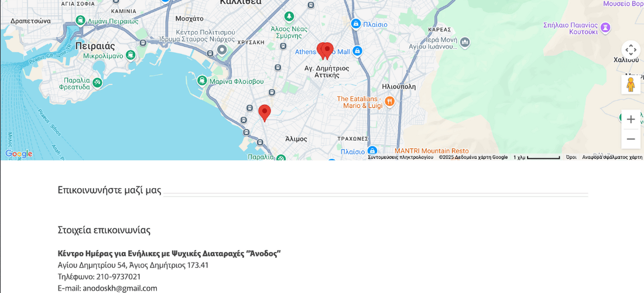Click the Μαρίνα Φλοίσβου marina icon
This screenshot has height=293, width=644.
(x=201, y=80)
